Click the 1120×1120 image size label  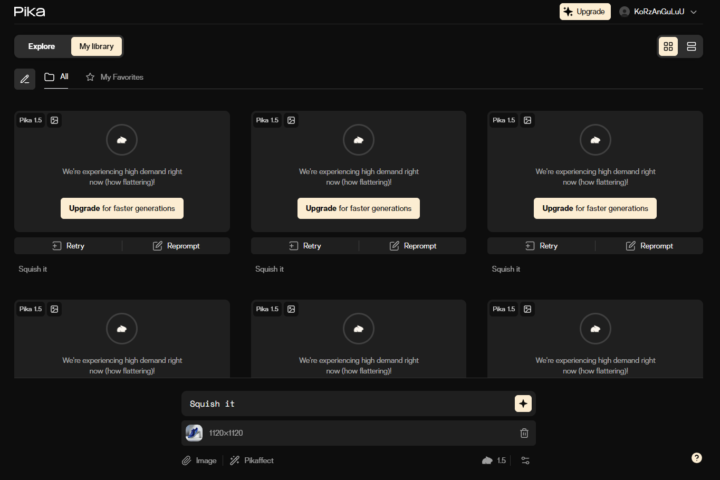pyautogui.click(x=226, y=433)
